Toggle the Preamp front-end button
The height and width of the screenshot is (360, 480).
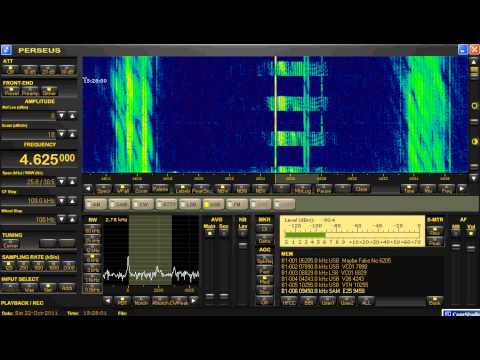click(30, 92)
